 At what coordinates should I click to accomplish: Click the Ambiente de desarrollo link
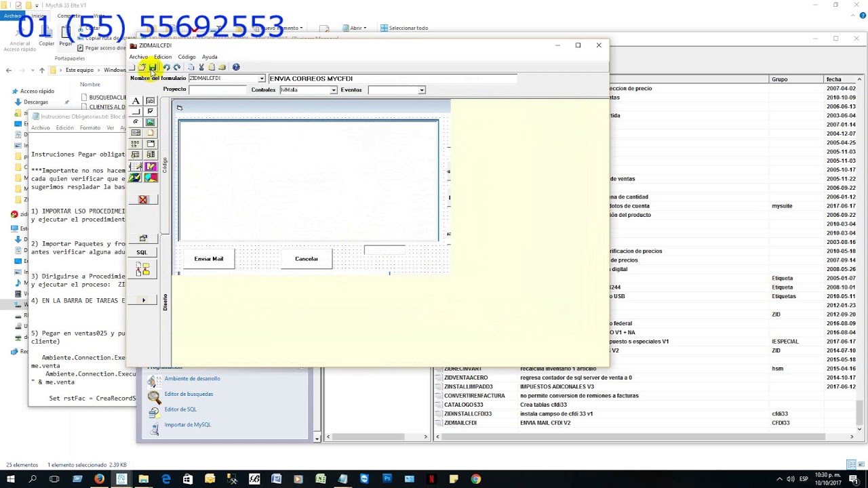pos(192,379)
